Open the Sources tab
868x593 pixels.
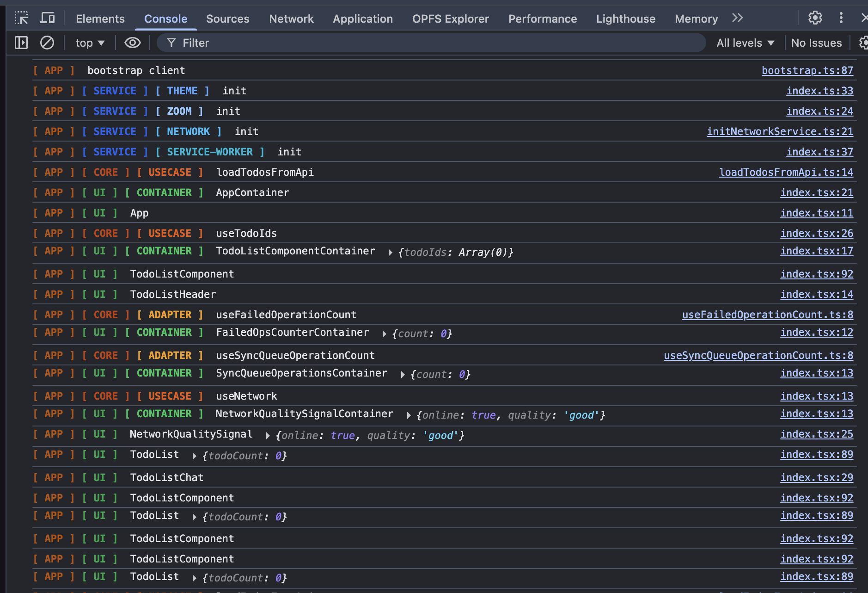point(227,19)
